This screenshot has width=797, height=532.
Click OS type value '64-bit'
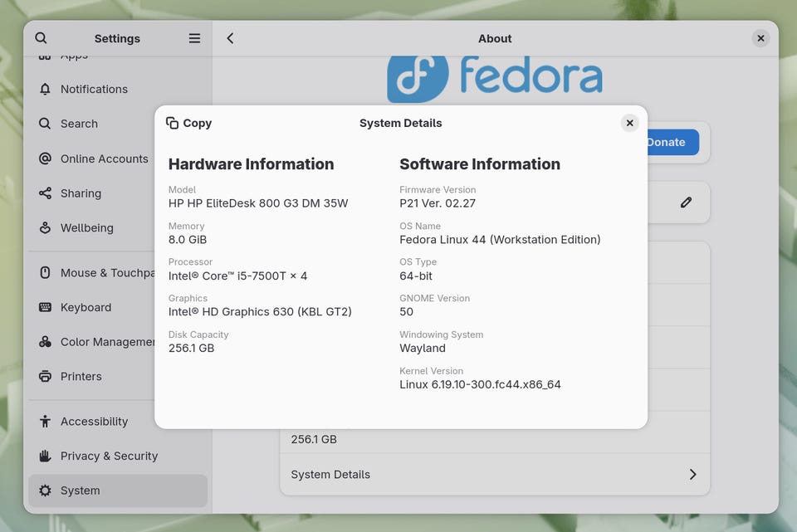416,276
